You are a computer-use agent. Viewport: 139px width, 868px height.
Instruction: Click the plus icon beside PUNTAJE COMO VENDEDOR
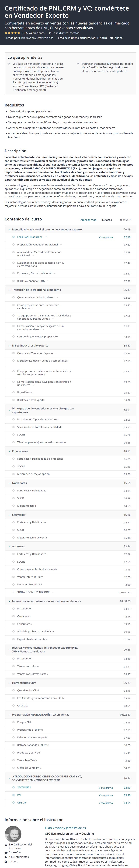13,592
